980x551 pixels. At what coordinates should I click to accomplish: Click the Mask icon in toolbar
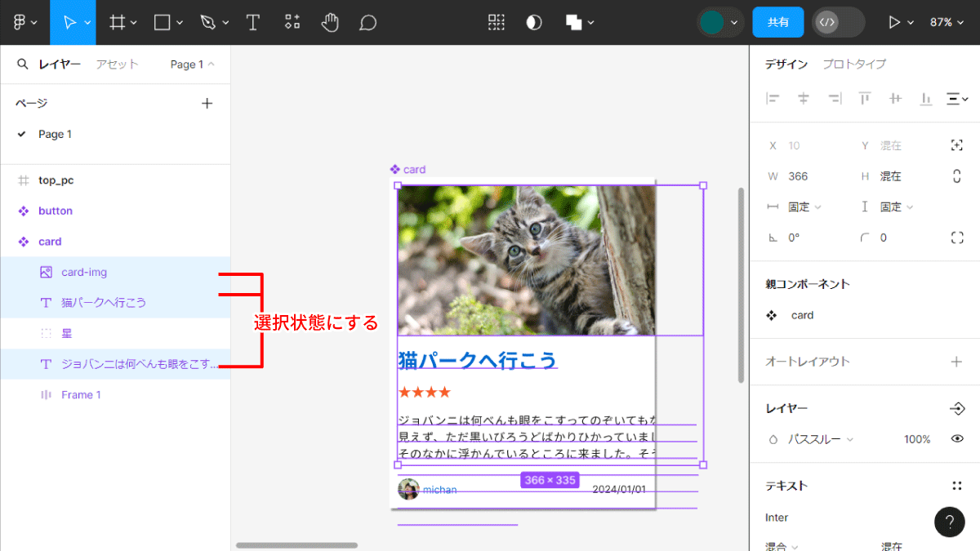[534, 22]
